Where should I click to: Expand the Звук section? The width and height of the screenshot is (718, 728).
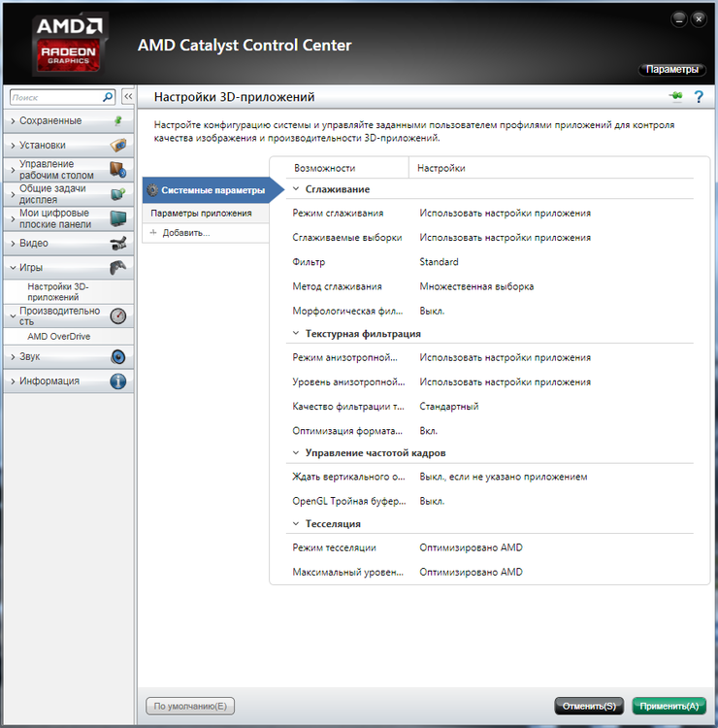[13, 357]
